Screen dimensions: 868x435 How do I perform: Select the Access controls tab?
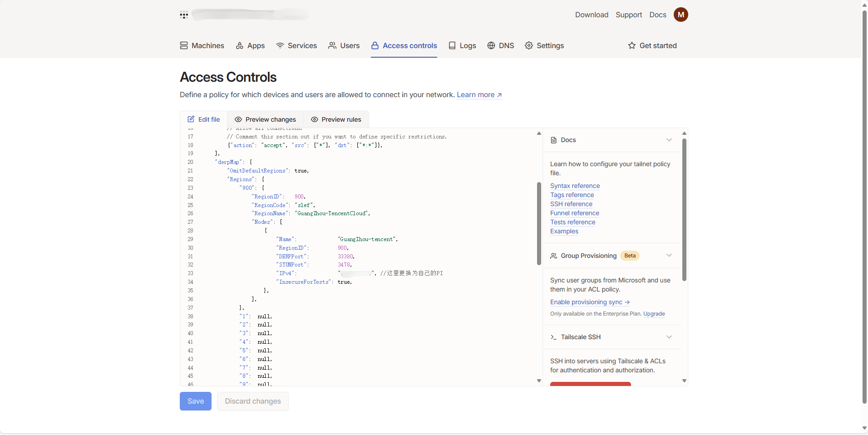[x=404, y=45]
